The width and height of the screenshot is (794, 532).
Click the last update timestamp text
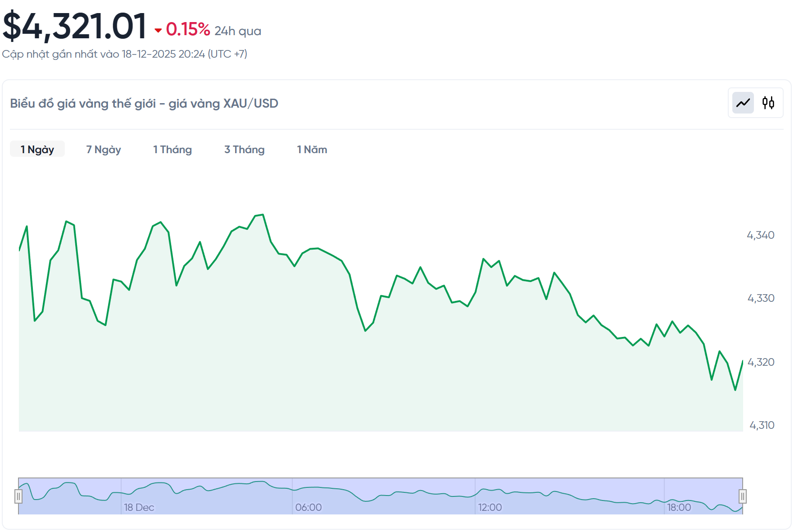pos(125,54)
